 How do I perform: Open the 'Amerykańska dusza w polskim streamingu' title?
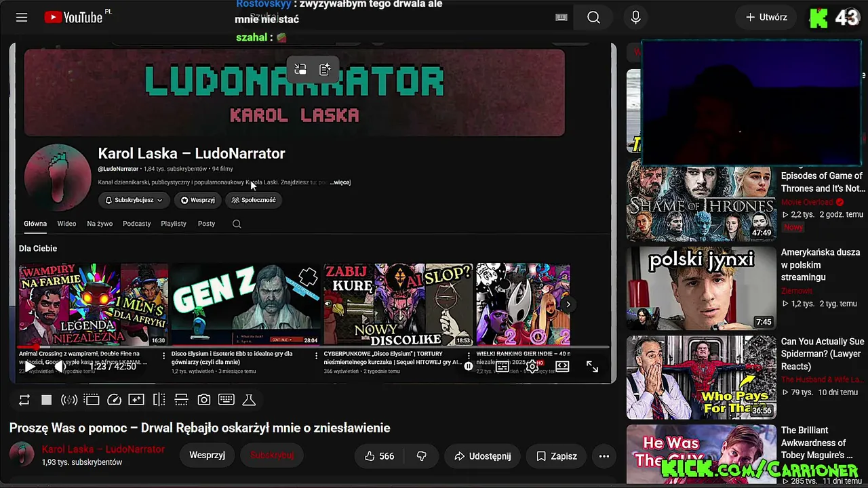[x=821, y=264]
